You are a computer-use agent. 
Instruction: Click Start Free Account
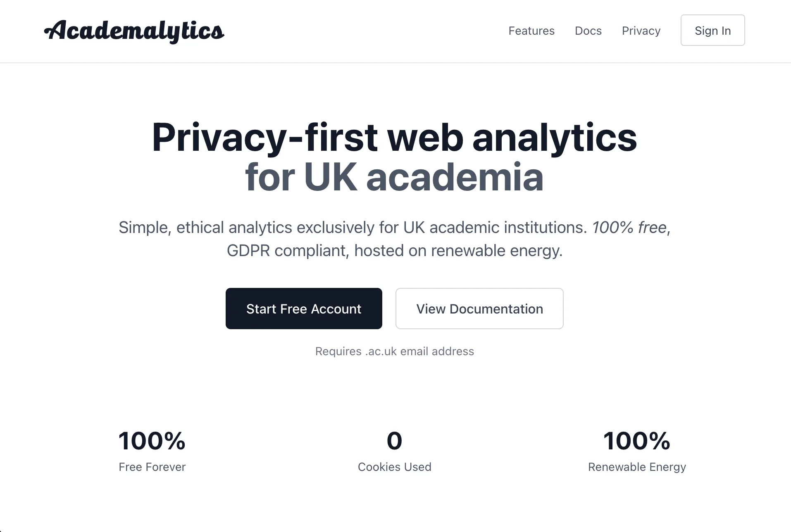click(x=304, y=309)
